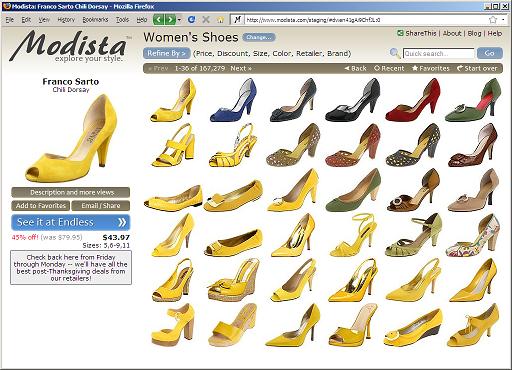This screenshot has height=370, width=512.
Task: Click the magnifying glass search icon
Action: [395, 53]
